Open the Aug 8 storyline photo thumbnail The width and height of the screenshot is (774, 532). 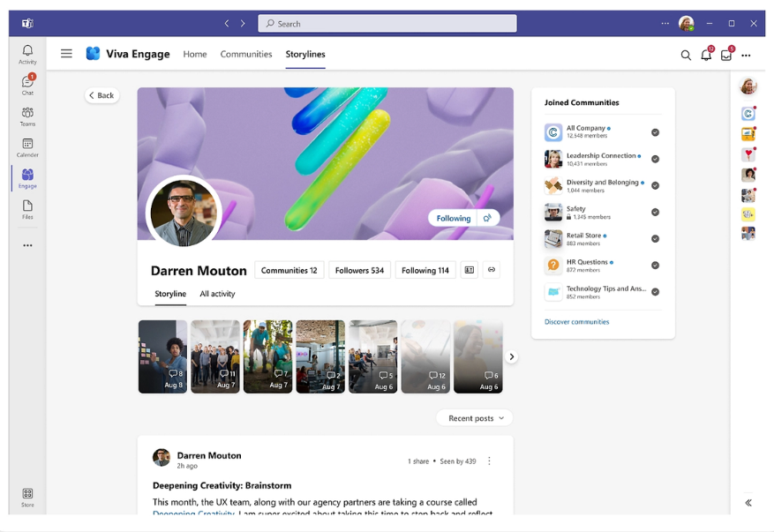pyautogui.click(x=162, y=356)
